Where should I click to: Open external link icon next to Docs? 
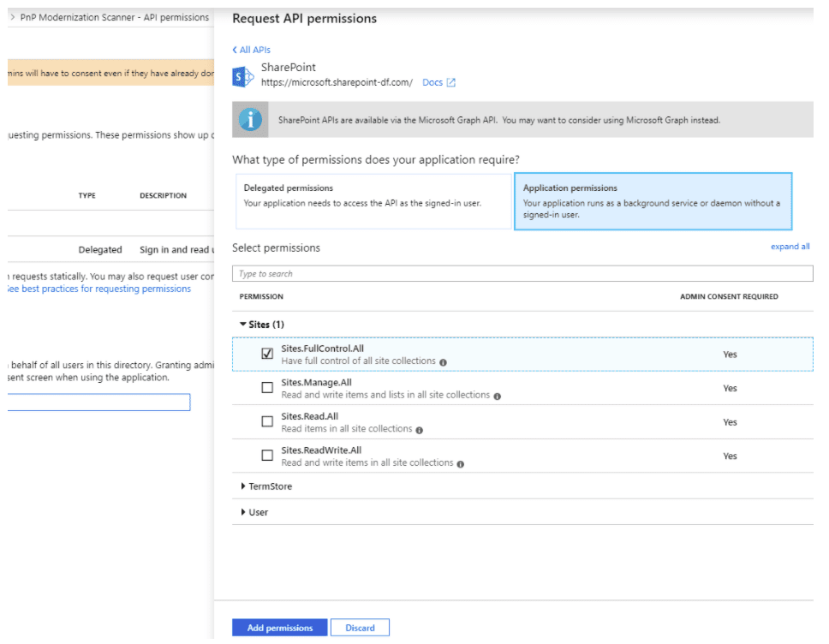(451, 82)
